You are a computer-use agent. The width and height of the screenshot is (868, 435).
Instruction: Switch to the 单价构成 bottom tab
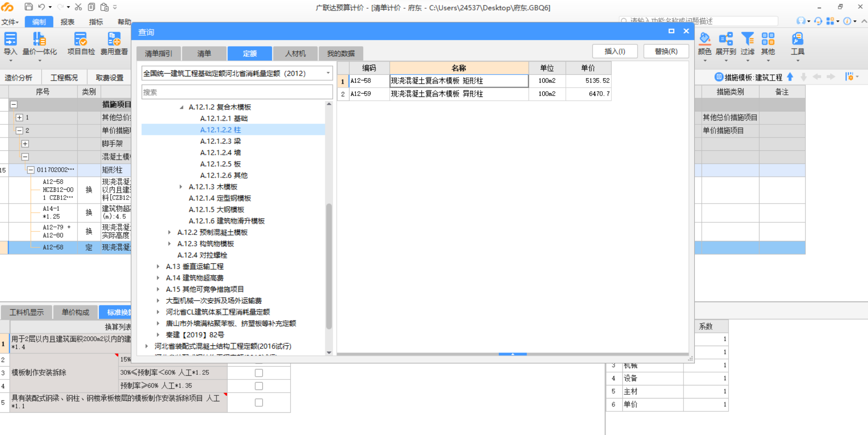pyautogui.click(x=75, y=312)
